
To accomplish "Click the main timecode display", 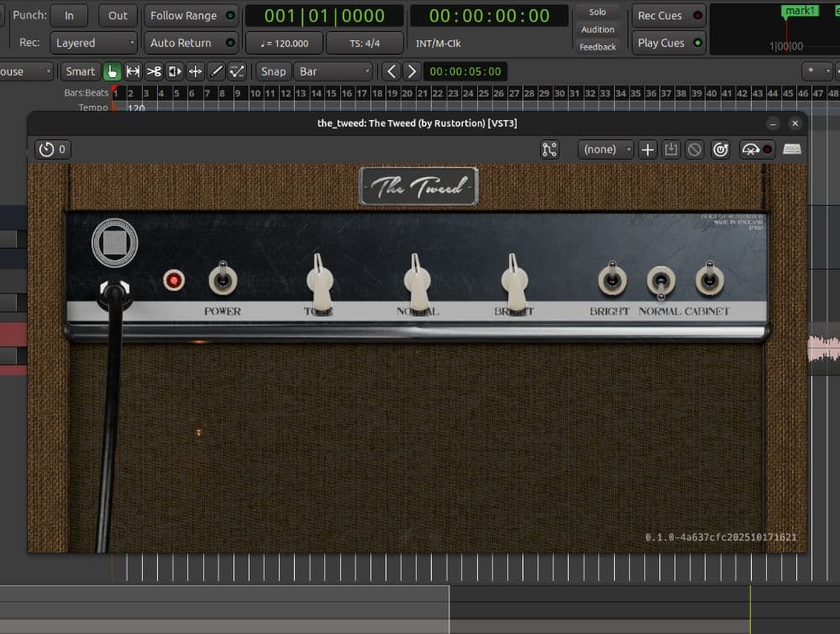I will click(x=488, y=14).
